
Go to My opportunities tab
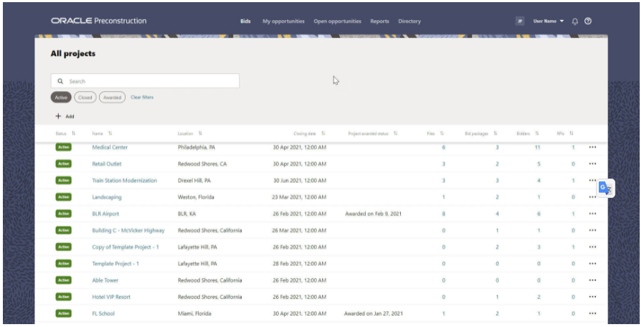coord(283,22)
